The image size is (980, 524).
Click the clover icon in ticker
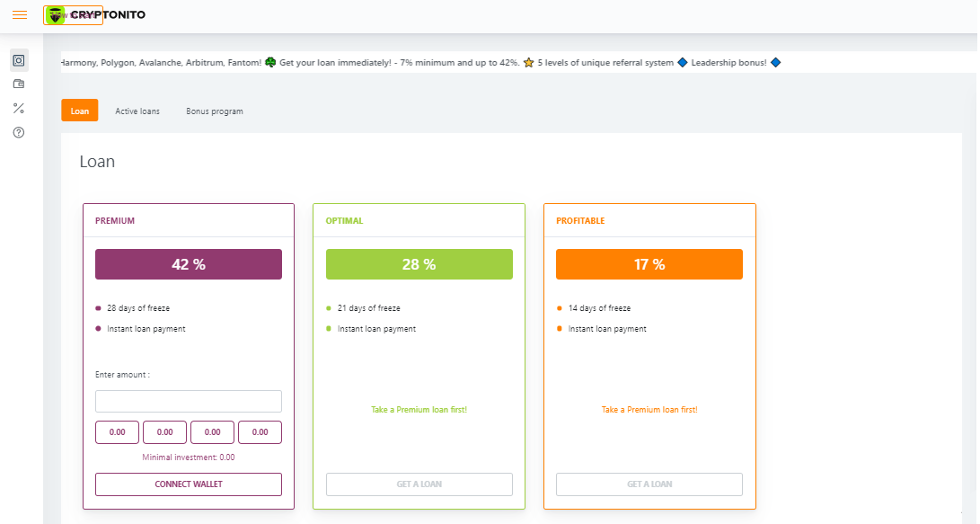tap(270, 63)
